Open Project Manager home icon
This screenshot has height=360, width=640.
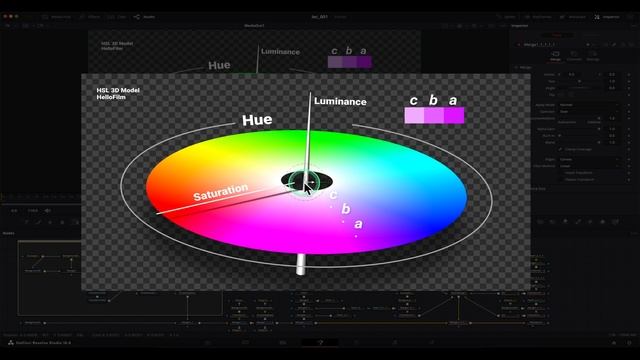pos(614,342)
